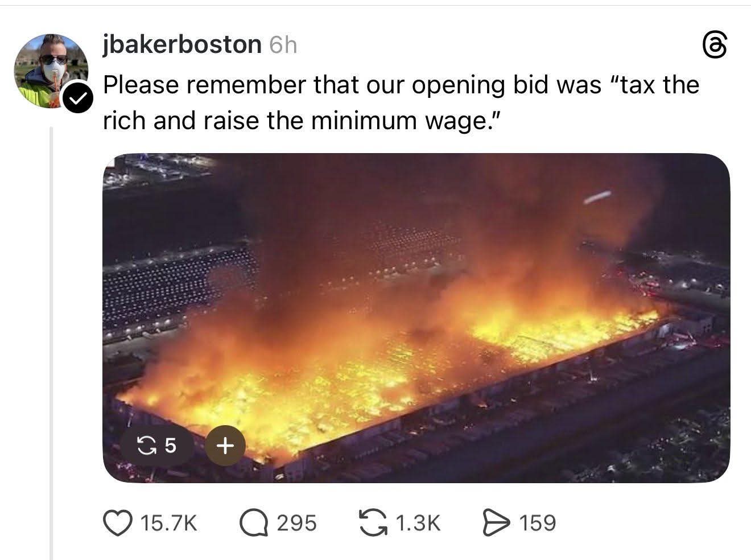View the 1.3K reposts count
The height and width of the screenshot is (560, 751).
pos(418,523)
